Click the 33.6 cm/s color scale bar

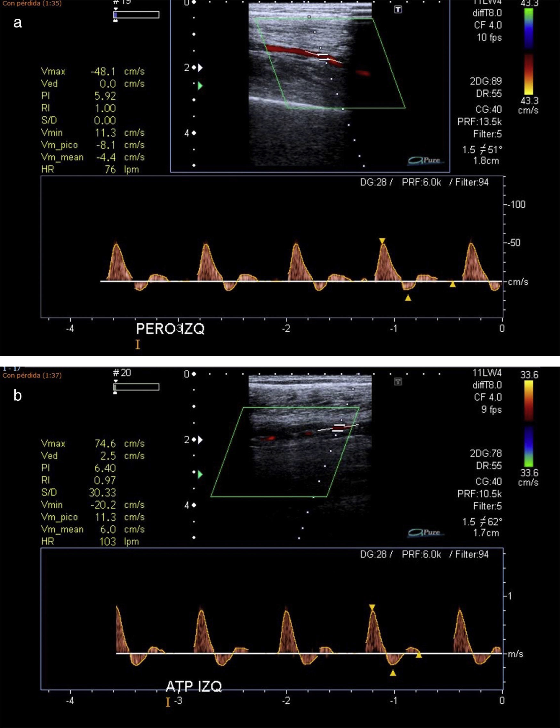(x=529, y=423)
